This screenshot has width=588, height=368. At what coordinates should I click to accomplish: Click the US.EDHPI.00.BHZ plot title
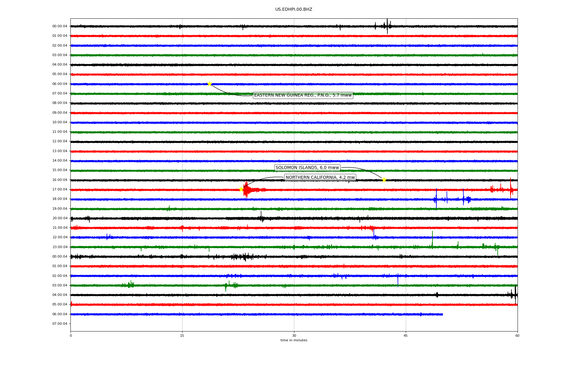coord(293,10)
